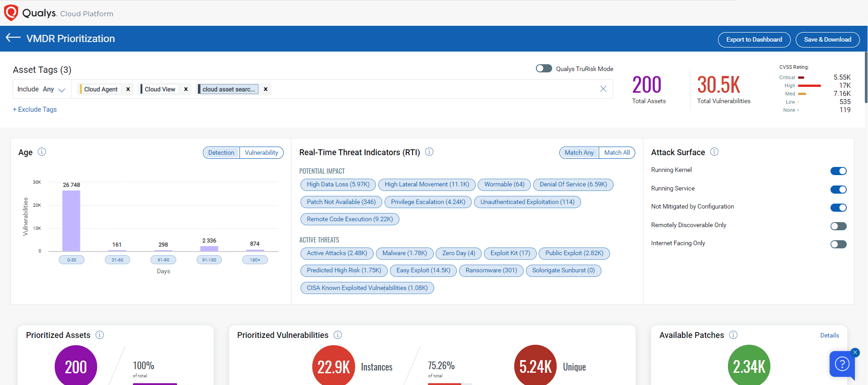Image resolution: width=868 pixels, height=385 pixels.
Task: Filter by Malware (1.78K)
Action: click(405, 253)
